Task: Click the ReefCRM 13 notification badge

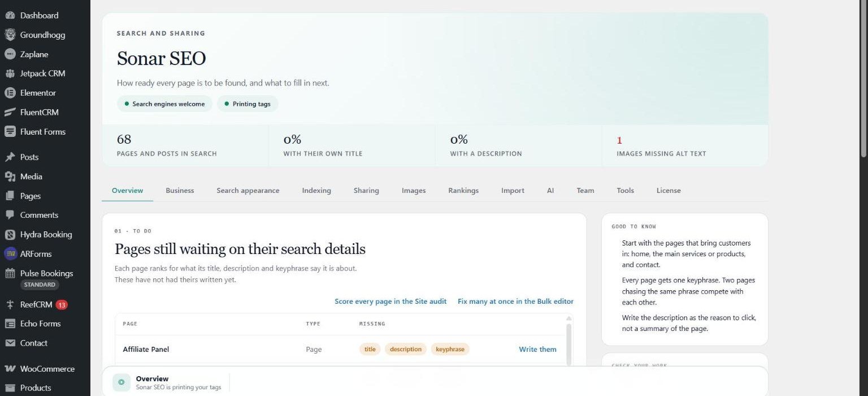Action: pyautogui.click(x=62, y=305)
